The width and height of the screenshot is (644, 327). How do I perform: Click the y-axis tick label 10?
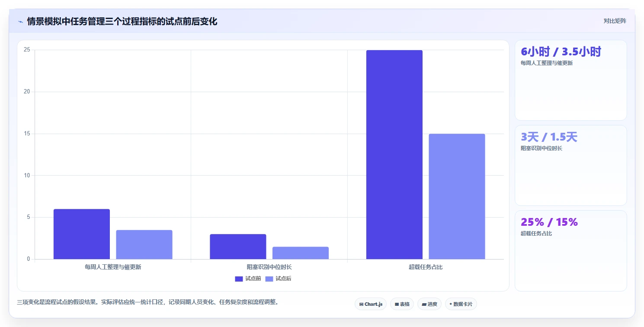coord(27,176)
